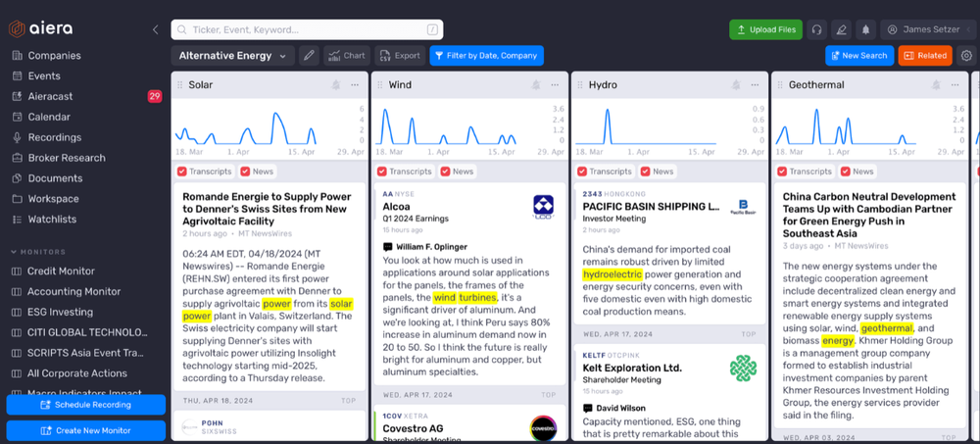
Task: Open the settings gear icon
Action: (966, 56)
